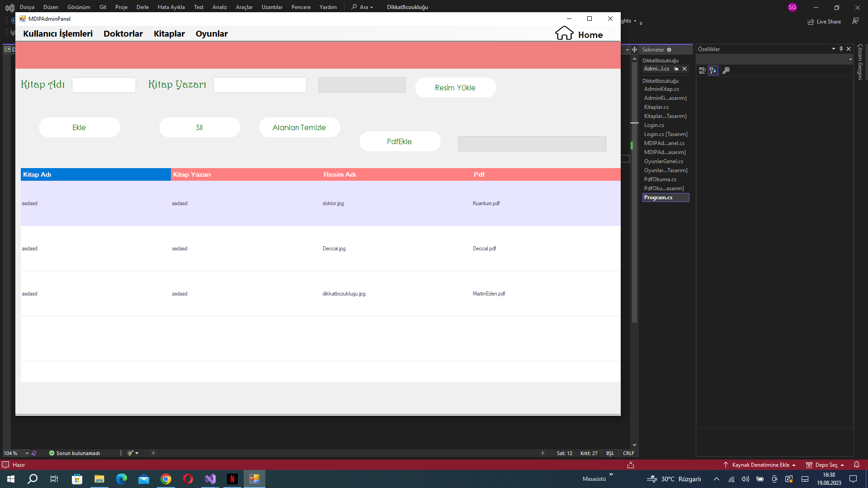
Task: Click the Ekle button
Action: click(79, 127)
